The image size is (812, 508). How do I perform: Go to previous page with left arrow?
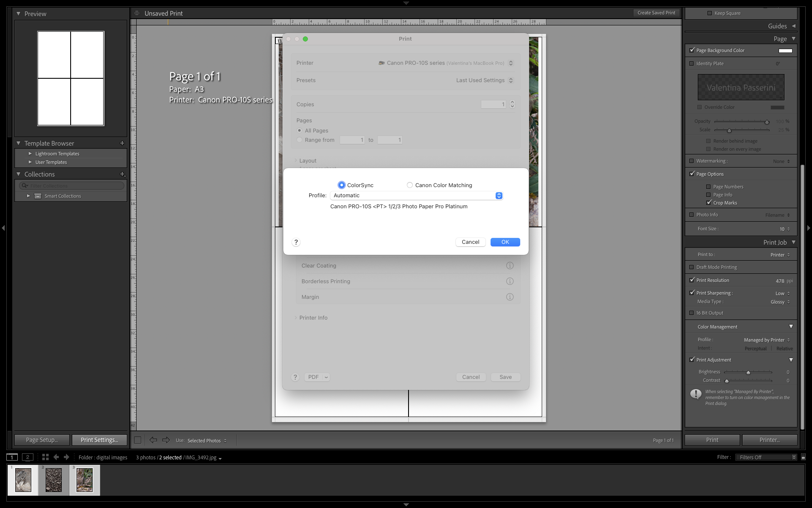pyautogui.click(x=153, y=440)
